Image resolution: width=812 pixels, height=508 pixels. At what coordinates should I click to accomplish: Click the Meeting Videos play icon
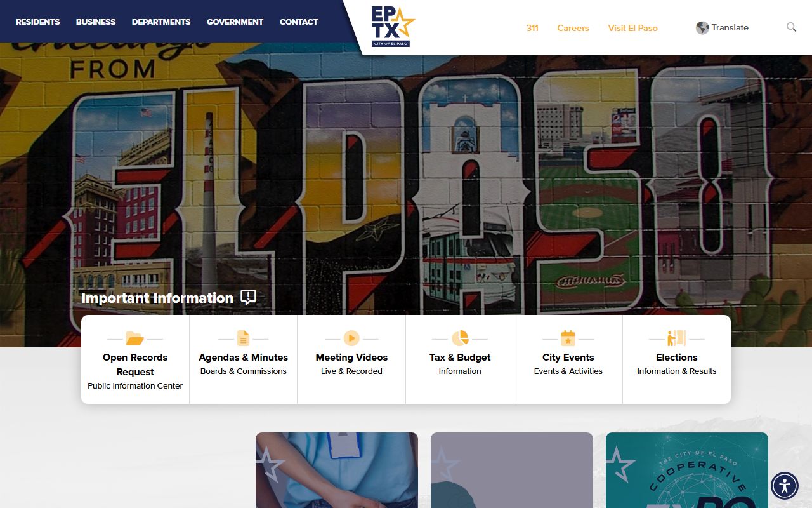pyautogui.click(x=351, y=338)
